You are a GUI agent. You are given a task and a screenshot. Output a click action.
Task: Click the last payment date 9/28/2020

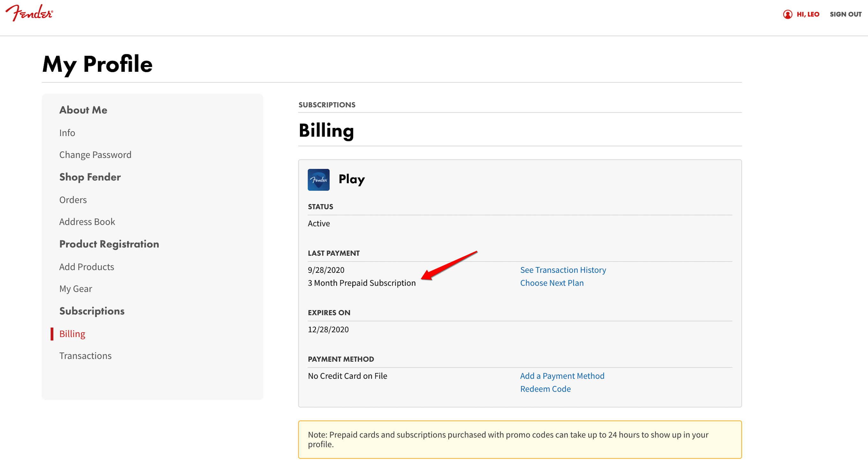326,270
